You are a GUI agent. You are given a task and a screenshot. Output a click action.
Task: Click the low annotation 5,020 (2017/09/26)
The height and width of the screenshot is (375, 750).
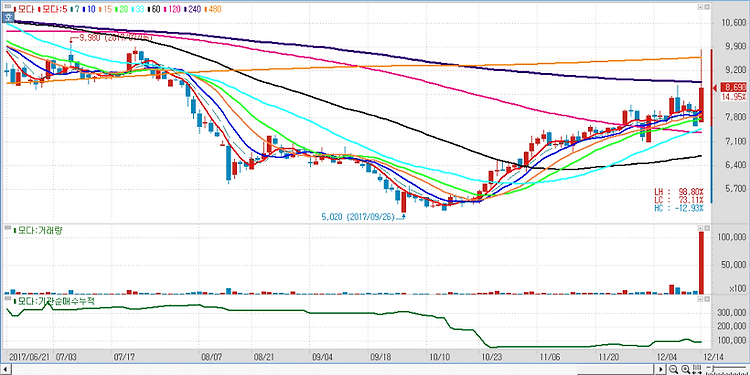[x=359, y=217]
